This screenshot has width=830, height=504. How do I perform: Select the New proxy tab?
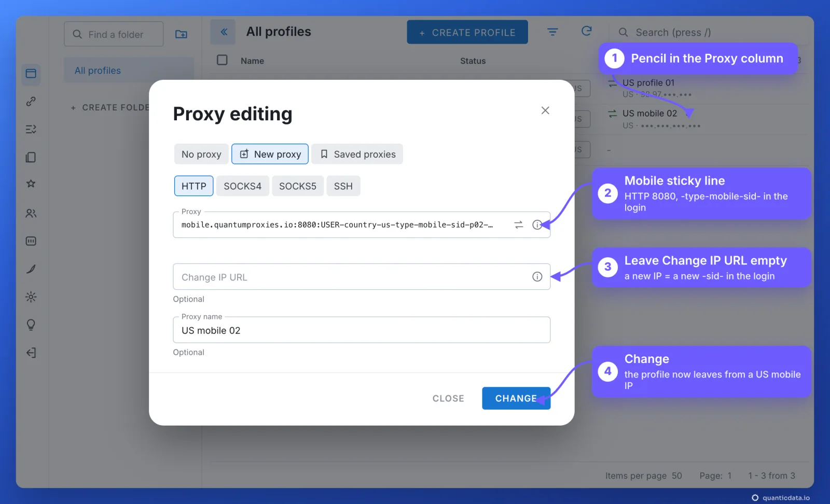(270, 154)
